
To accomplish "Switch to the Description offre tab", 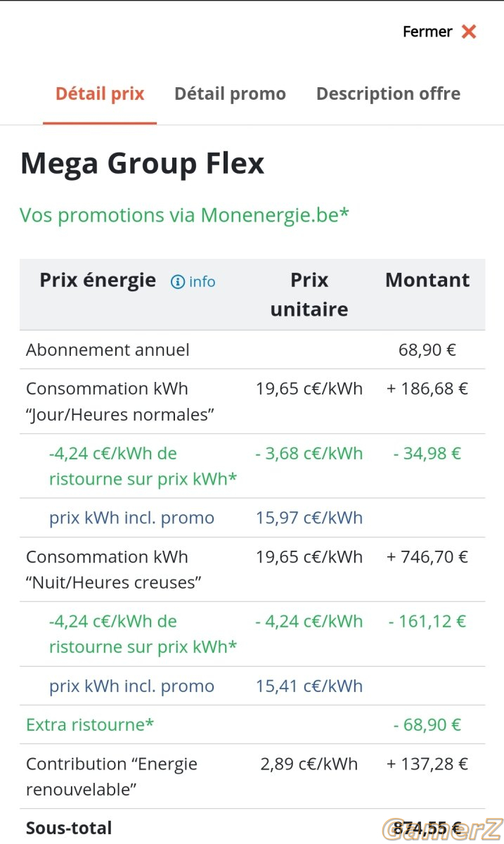I will tap(388, 94).
